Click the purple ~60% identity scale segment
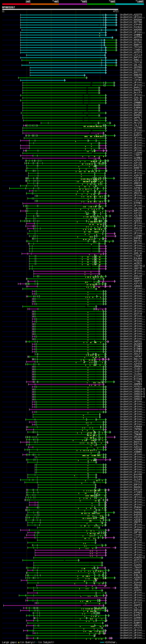This screenshot has width=146, height=644. (x=73, y=4)
